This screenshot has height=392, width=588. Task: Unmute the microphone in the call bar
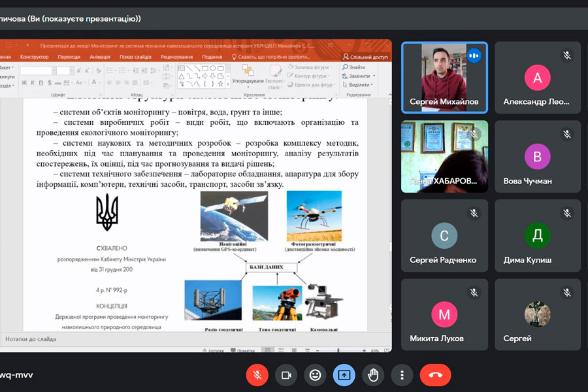[257, 375]
